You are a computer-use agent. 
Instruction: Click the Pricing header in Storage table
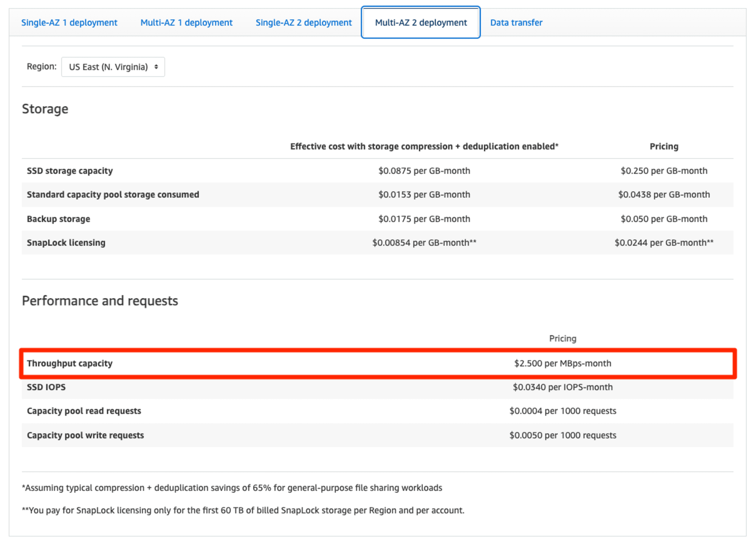[x=664, y=146]
